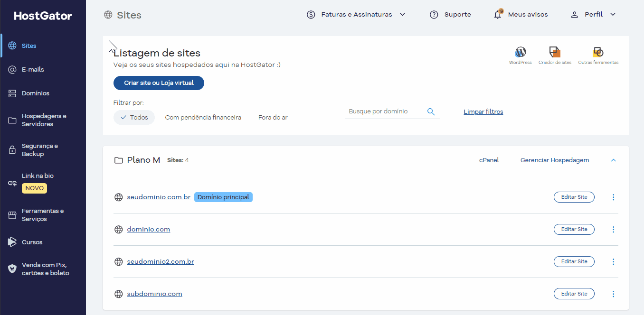Click the HostGator logo
Viewport: 644px width, 315px height.
(x=43, y=16)
